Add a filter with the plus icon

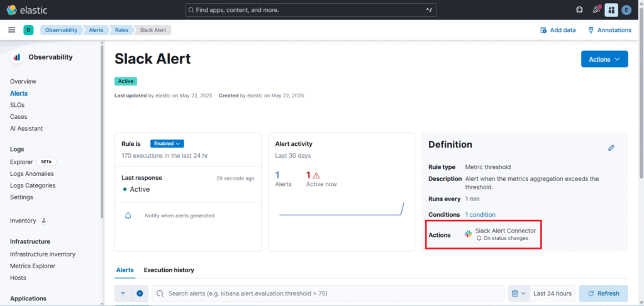click(x=140, y=293)
